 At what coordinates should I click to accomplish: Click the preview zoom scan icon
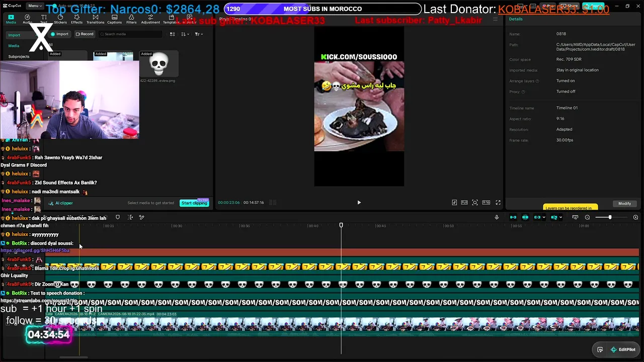[x=475, y=203]
